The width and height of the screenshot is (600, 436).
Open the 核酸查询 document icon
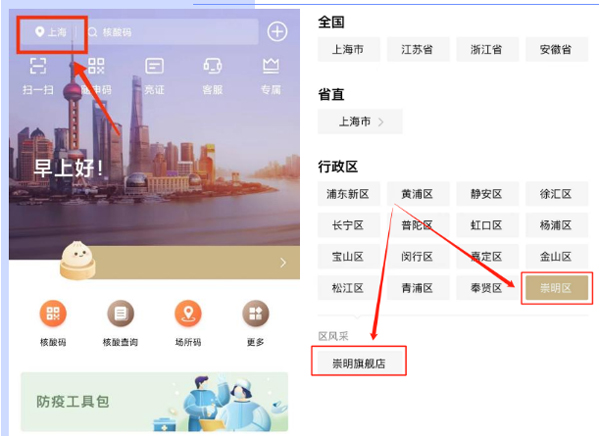coord(121,314)
